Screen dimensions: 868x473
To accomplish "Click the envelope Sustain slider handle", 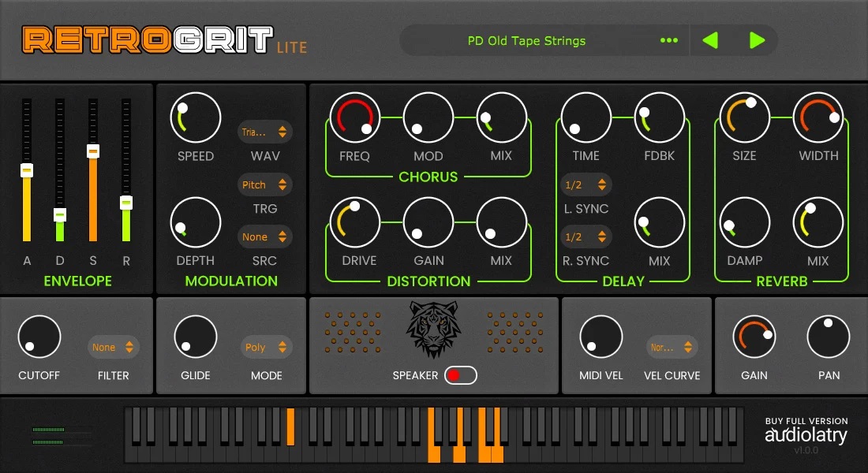I will click(93, 151).
